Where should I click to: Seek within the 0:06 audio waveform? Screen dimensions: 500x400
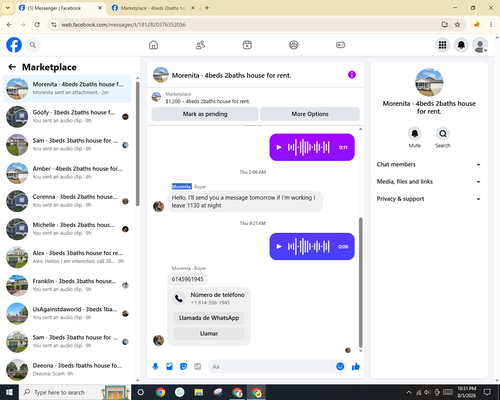(x=309, y=246)
